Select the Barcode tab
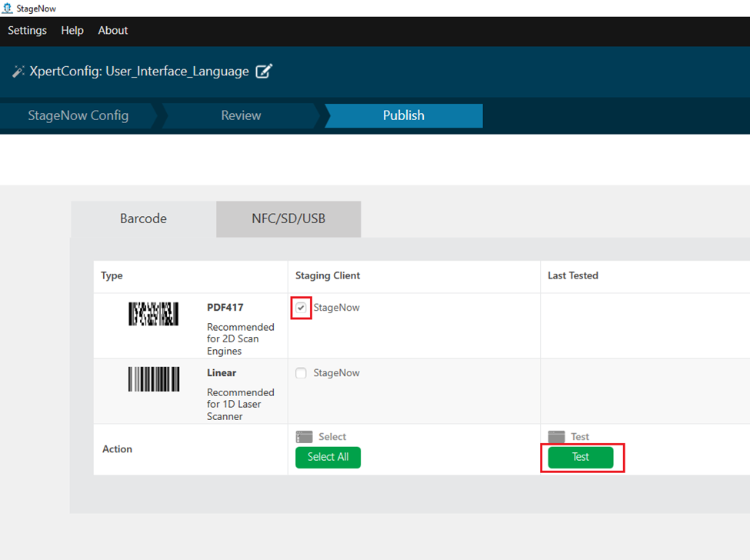 click(x=143, y=218)
